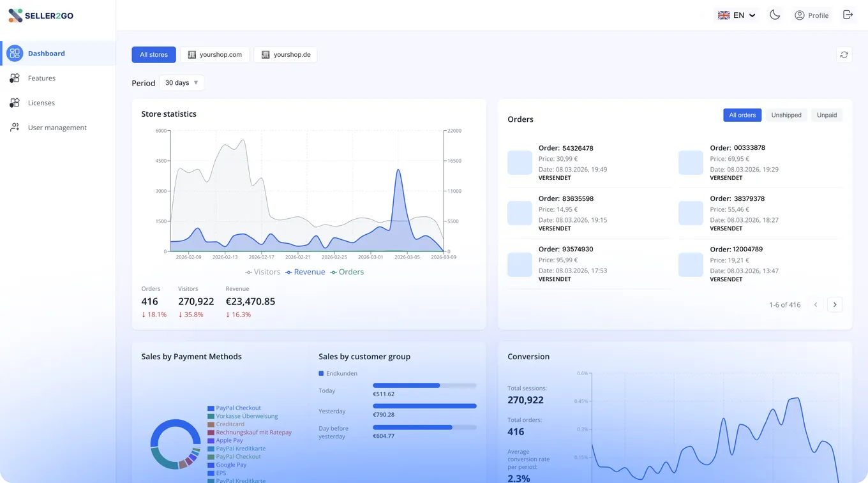Toggle the Endkunden customer group legend
The height and width of the screenshot is (483, 868).
[x=338, y=373]
